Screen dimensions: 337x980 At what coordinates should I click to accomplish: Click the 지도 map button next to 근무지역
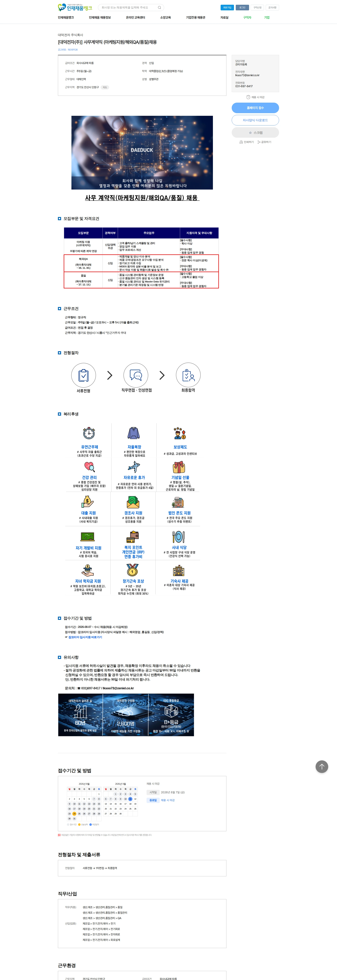(x=105, y=88)
